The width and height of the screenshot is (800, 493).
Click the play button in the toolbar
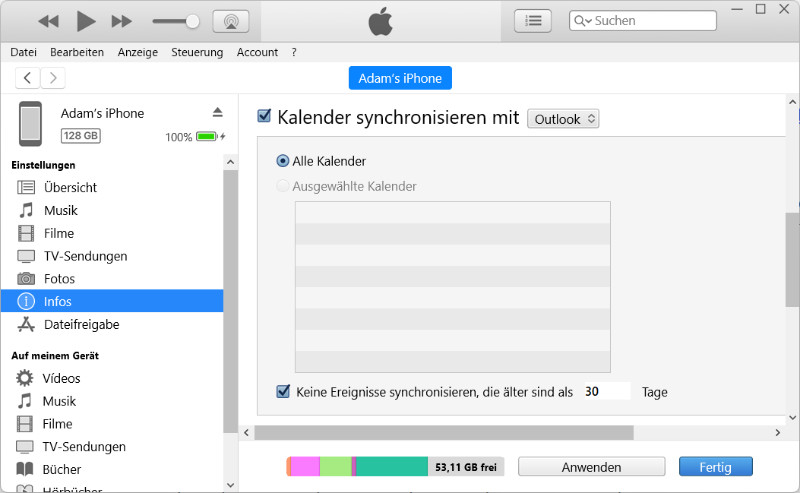click(86, 21)
